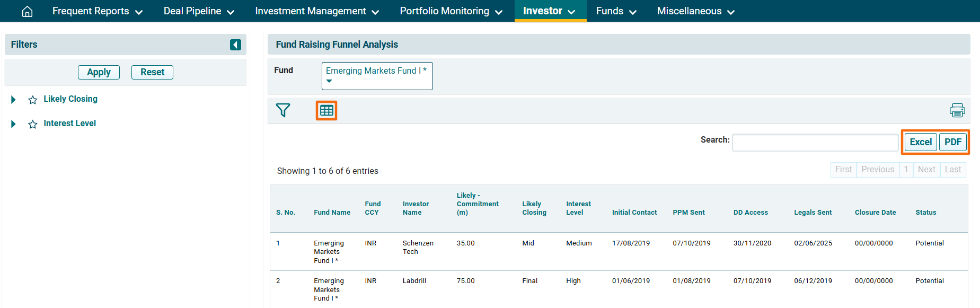
Task: Click the Apply filters button
Action: tap(99, 72)
